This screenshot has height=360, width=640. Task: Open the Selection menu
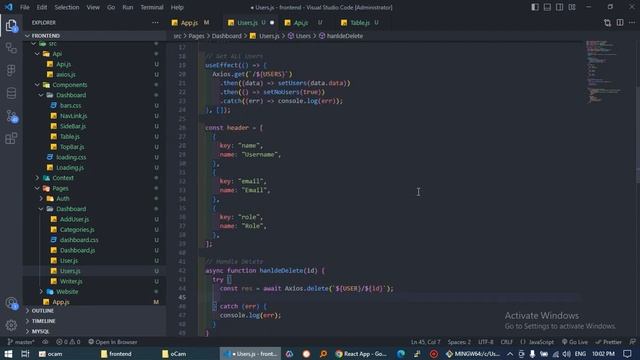click(x=67, y=7)
